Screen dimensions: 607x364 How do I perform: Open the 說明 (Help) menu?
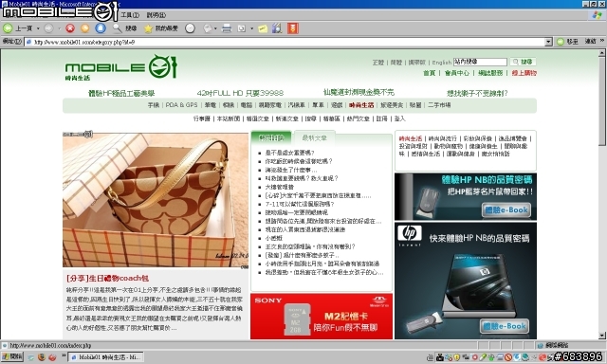coord(156,15)
